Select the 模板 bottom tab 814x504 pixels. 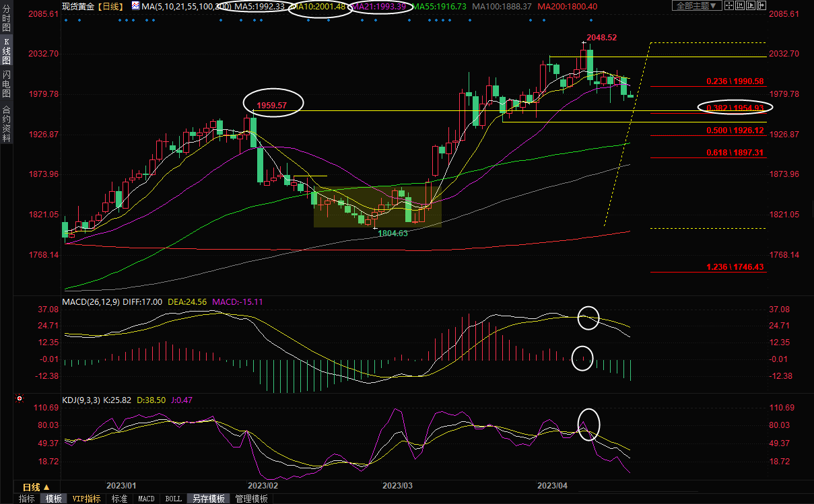(54, 499)
